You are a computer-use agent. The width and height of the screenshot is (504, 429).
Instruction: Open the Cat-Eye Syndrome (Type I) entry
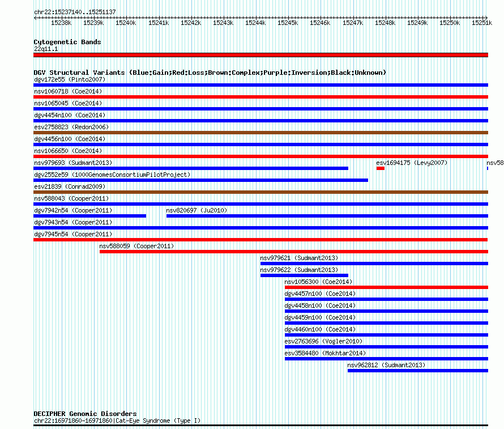pyautogui.click(x=117, y=420)
